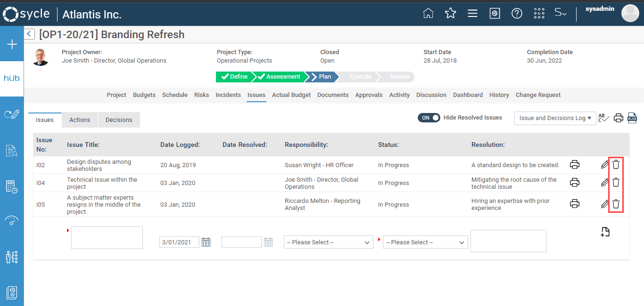This screenshot has width=644, height=306.
Task: Open the Incidents tab
Action: point(228,95)
